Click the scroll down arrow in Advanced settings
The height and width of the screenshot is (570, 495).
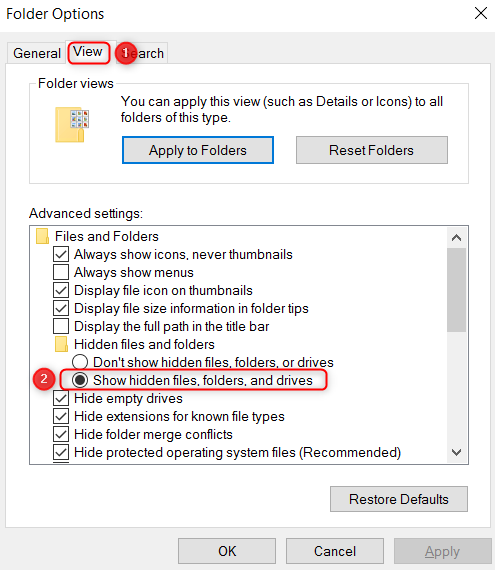(456, 452)
